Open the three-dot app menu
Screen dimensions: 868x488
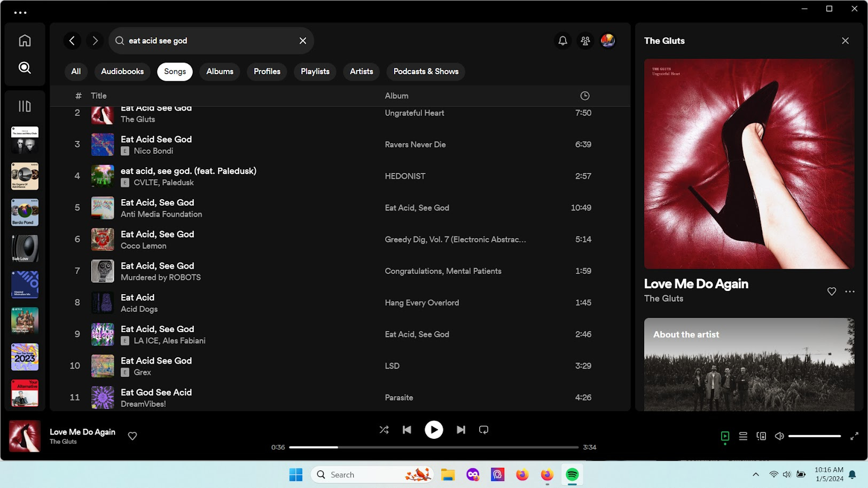pos(20,12)
